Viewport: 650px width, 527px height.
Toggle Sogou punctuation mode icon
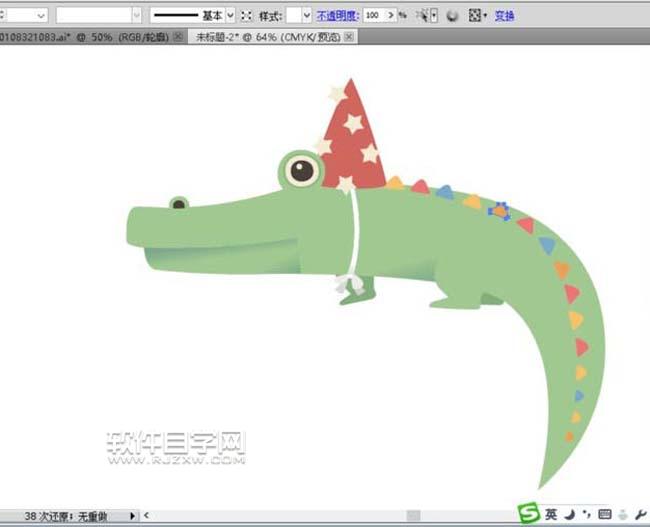[585, 515]
